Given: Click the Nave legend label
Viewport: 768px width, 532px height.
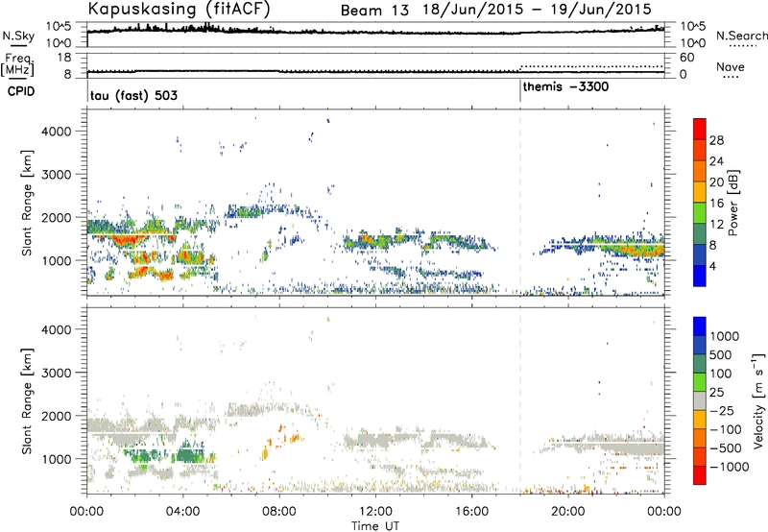Looking at the screenshot, I should point(731,67).
